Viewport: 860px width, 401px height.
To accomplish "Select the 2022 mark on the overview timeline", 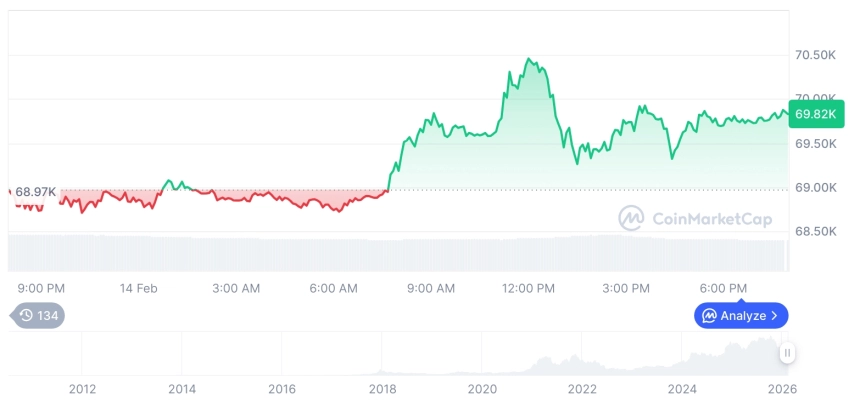I will 582,389.
